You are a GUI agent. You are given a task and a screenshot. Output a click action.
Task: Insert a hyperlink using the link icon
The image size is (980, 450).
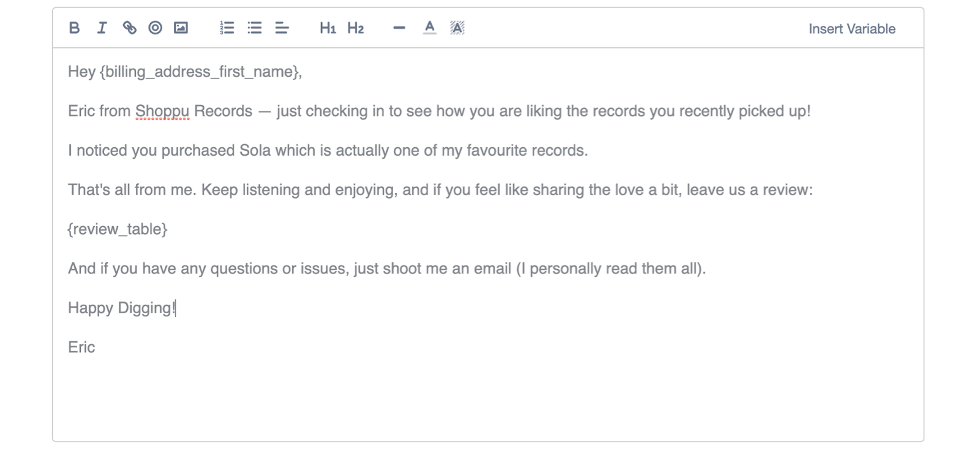(129, 28)
